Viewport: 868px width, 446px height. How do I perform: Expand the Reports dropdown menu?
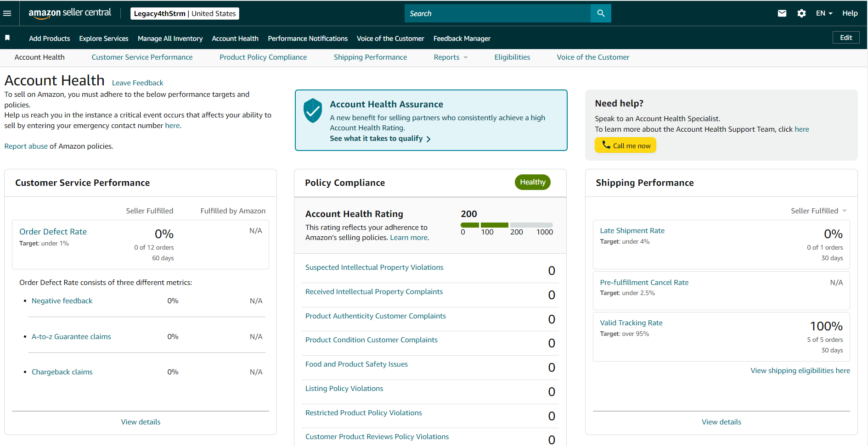(x=451, y=57)
